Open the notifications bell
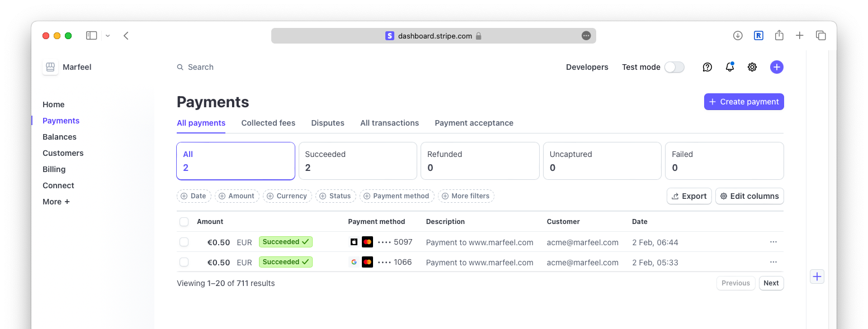 729,66
